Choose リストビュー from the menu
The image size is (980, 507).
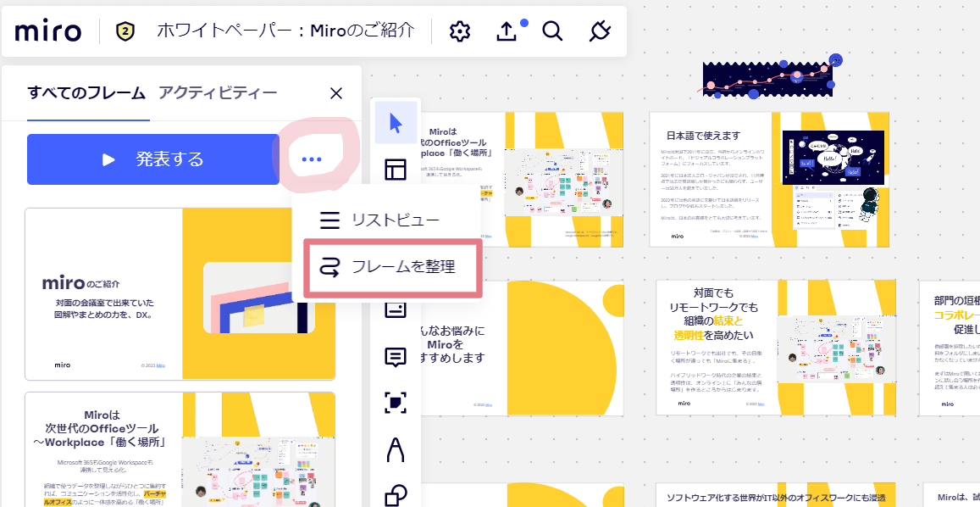[x=387, y=220]
